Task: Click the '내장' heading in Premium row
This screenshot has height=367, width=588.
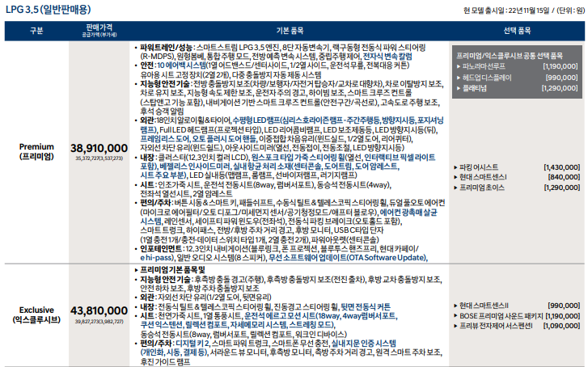Action: tap(147, 158)
